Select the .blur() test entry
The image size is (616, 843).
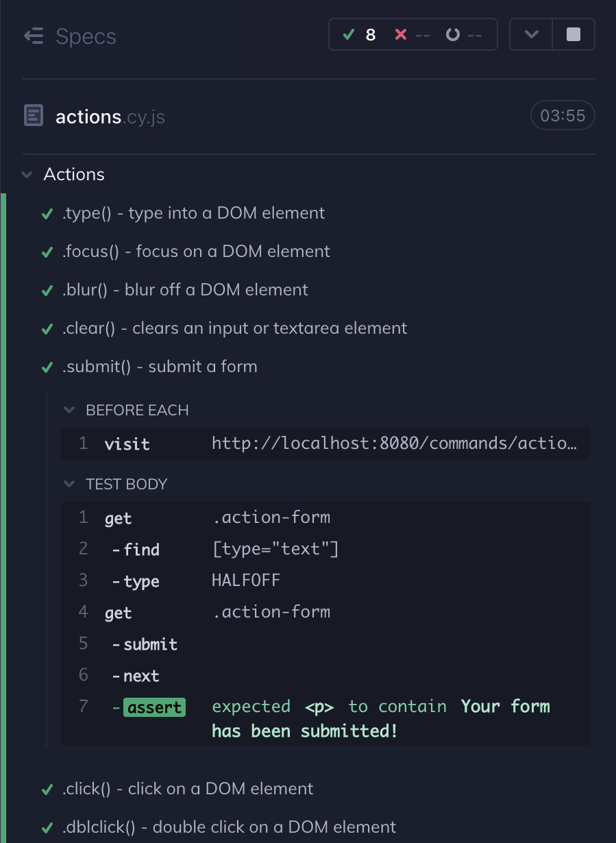click(x=183, y=290)
